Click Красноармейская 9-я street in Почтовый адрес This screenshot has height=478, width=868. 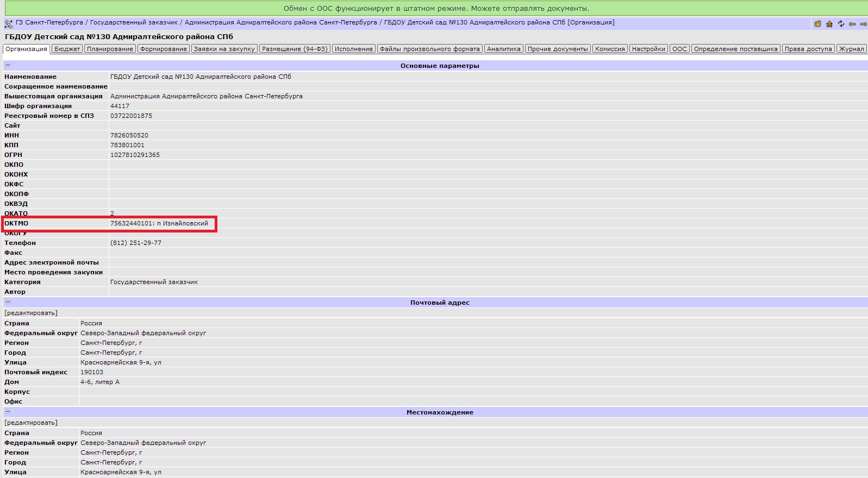point(121,362)
